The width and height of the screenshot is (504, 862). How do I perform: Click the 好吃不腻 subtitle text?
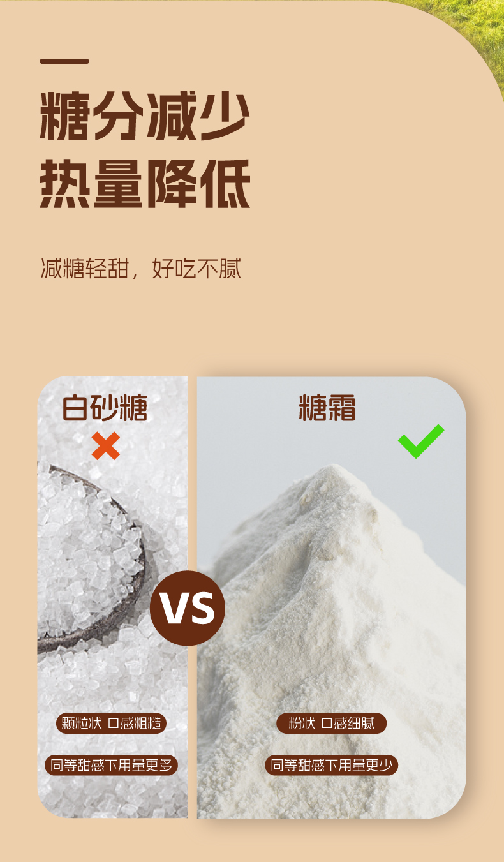(196, 269)
